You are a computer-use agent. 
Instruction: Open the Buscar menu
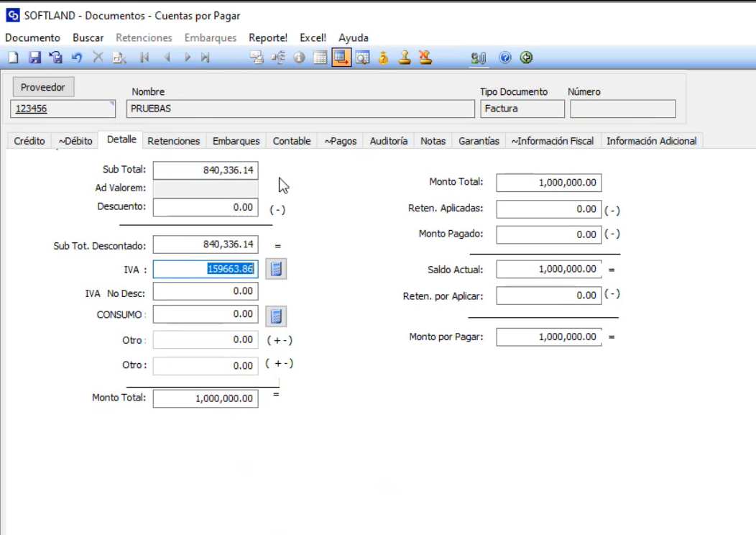point(88,37)
